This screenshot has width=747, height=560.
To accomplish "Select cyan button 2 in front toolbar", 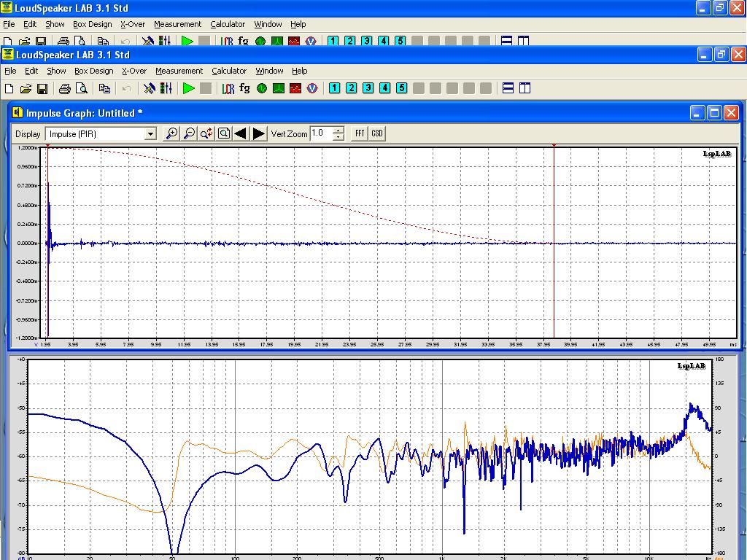I will 351,88.
